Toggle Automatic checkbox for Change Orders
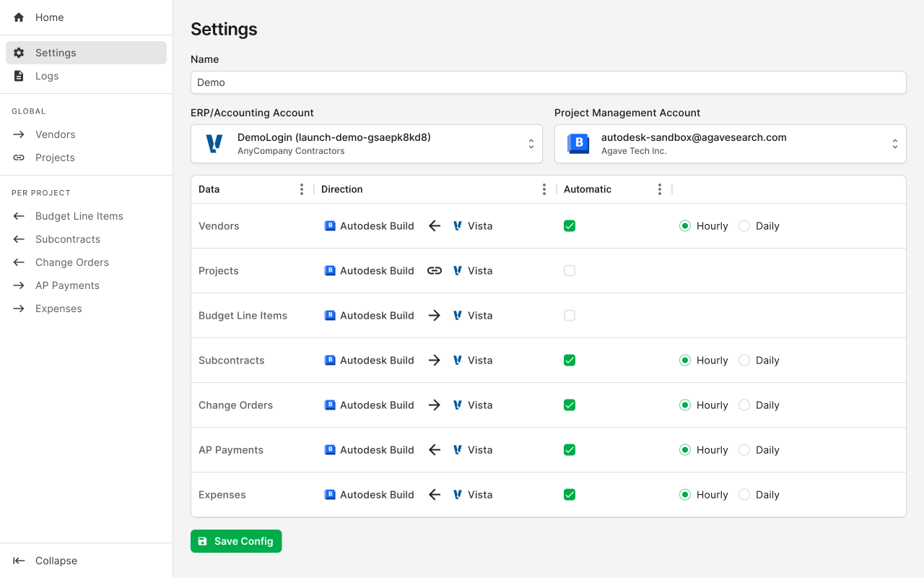This screenshot has width=924, height=578. [x=570, y=405]
